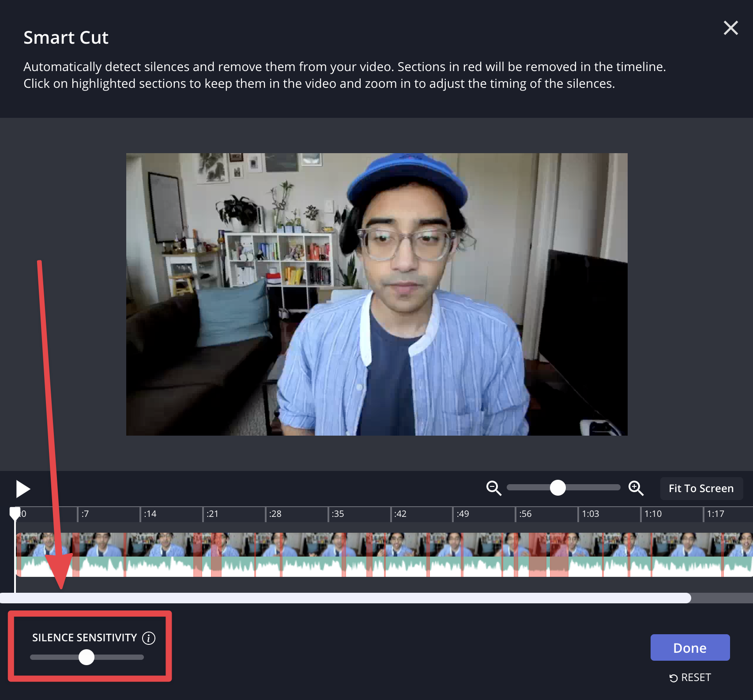This screenshot has height=700, width=753.
Task: Click the wide red silence section near :56
Action: tap(537, 555)
